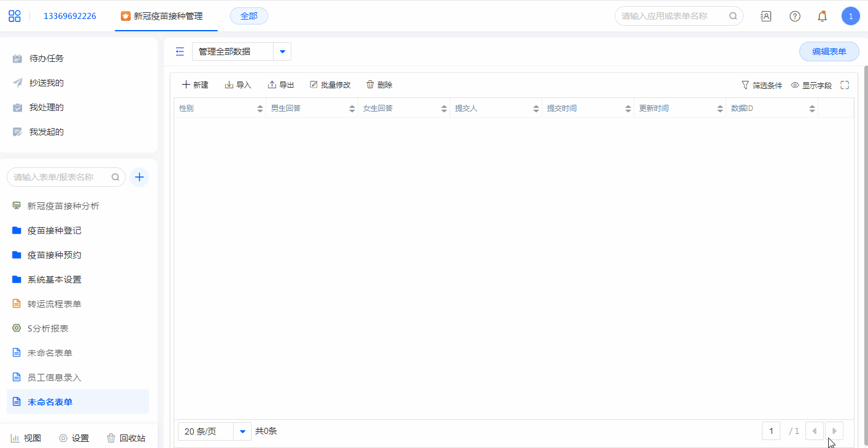
Task: Toggle sort order on 提交时间 column
Action: (628, 108)
